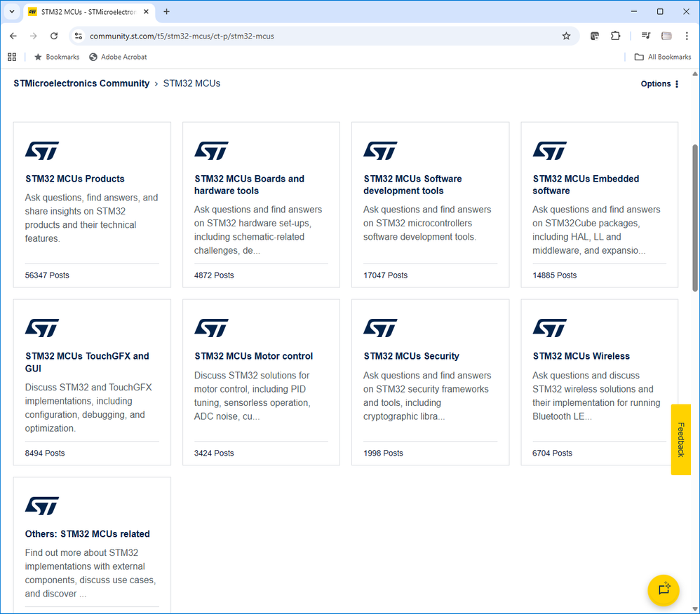Click the 6704 Posts count
Image resolution: width=700 pixels, height=614 pixels.
click(552, 453)
